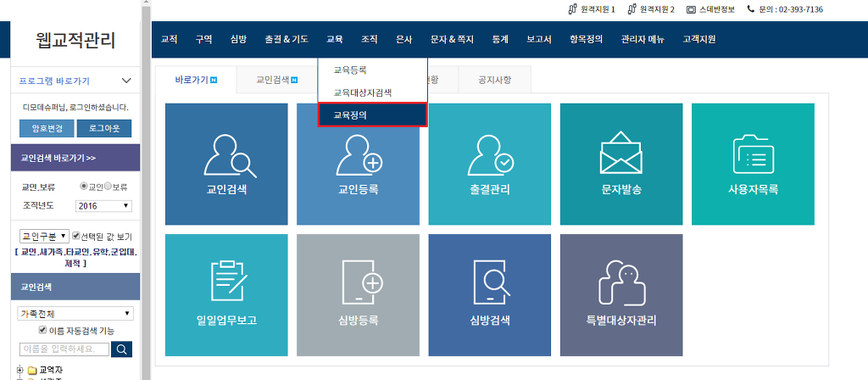868x380 pixels.
Task: Open the 출결관리 tile icon
Action: pos(491,156)
